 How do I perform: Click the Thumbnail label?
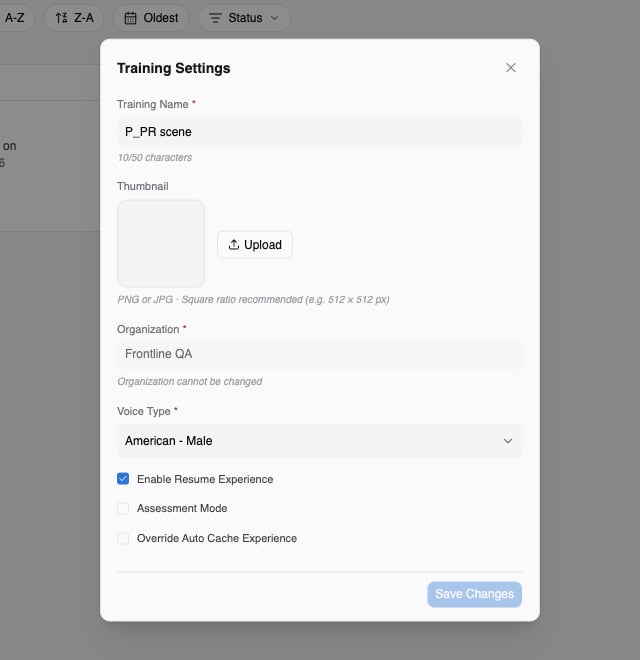coord(143,186)
